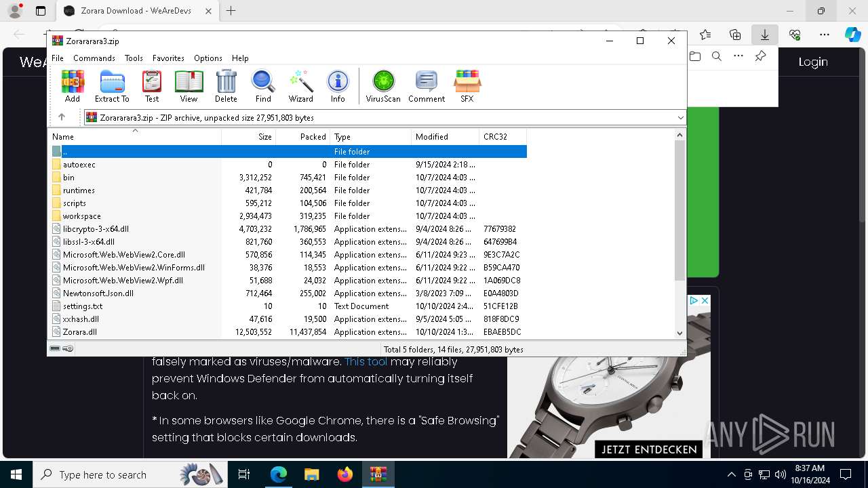The height and width of the screenshot is (488, 868).
Task: Select the bin folder row
Action: pos(288,178)
